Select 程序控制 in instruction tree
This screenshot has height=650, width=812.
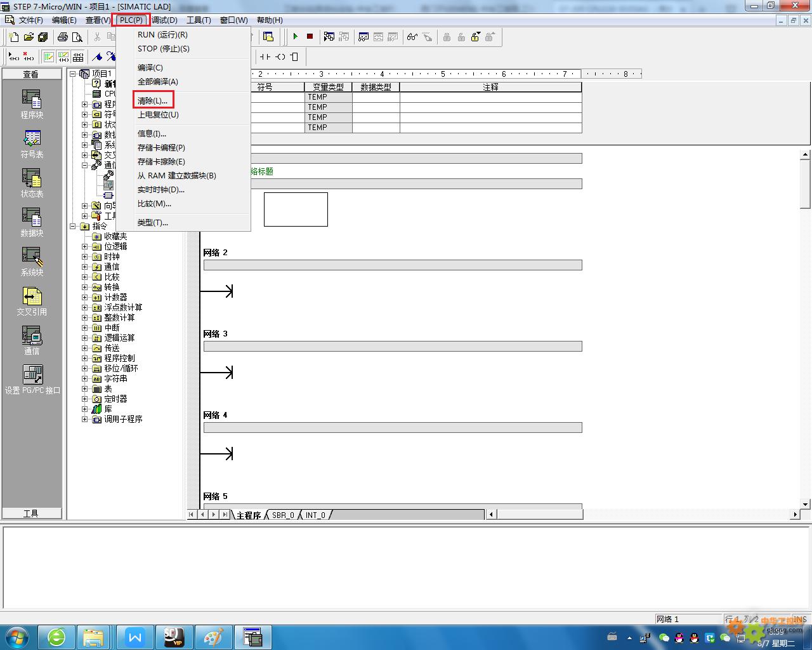119,358
